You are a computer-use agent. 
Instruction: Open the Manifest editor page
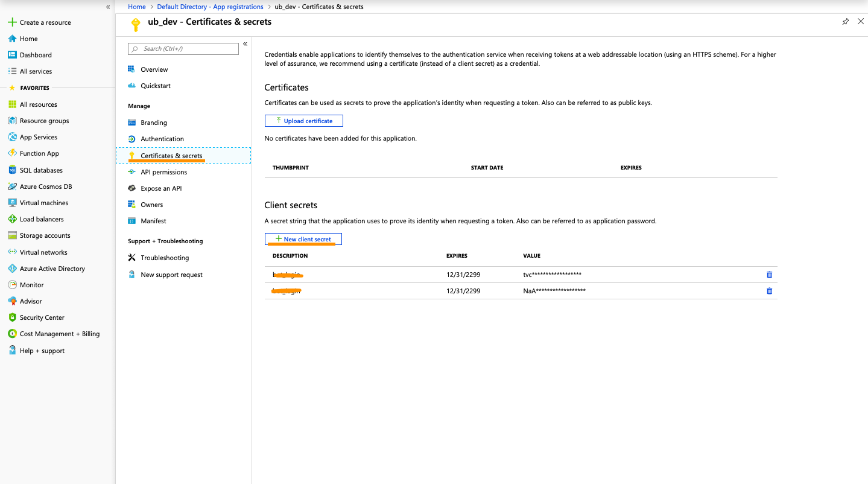(x=153, y=221)
